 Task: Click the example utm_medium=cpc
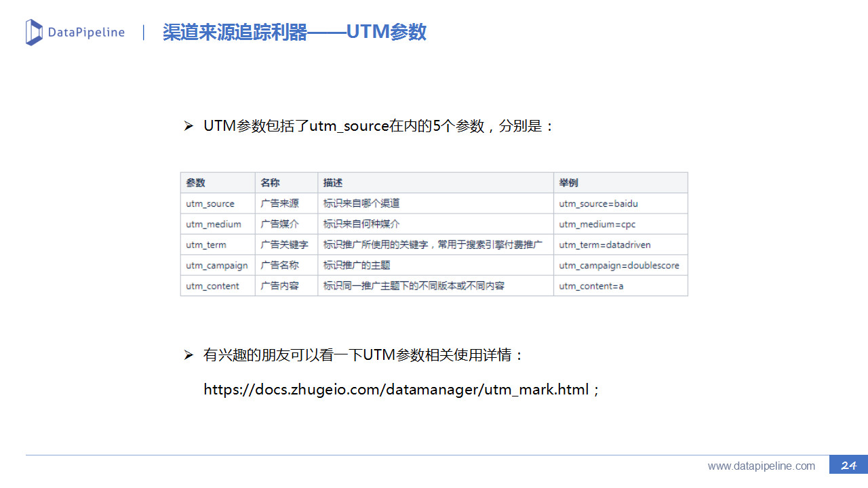(x=597, y=224)
